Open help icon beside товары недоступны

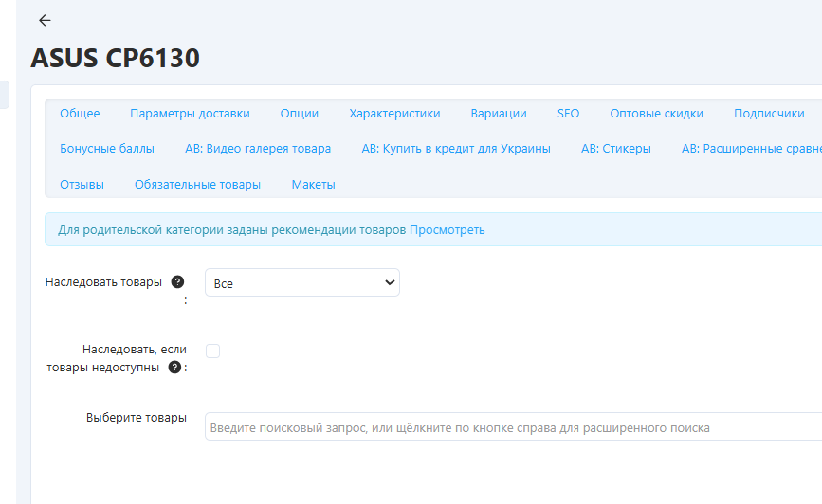coord(174,368)
